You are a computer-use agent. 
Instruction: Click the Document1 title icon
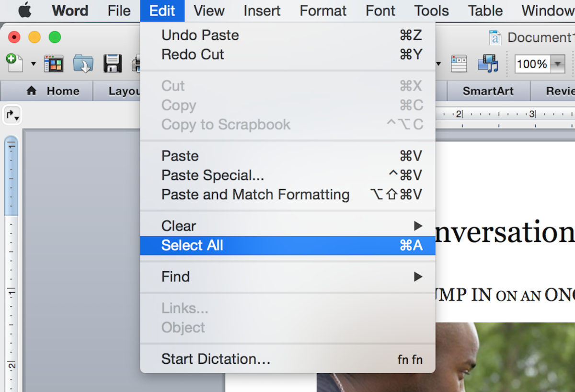[494, 37]
